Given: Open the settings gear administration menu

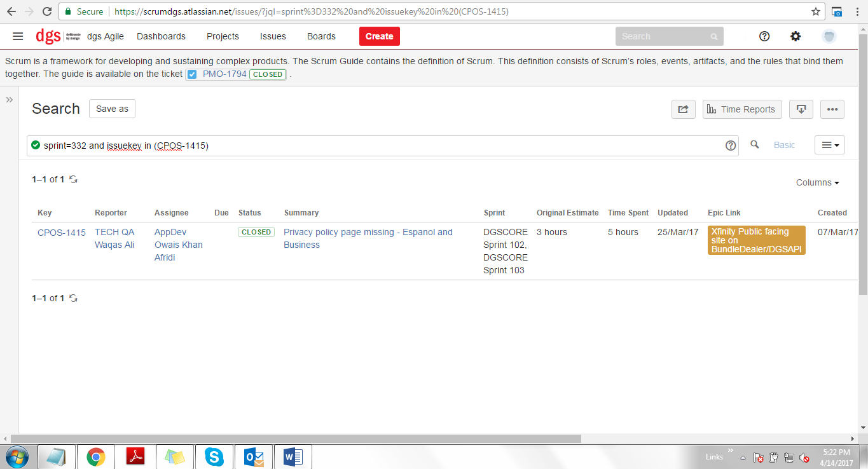Looking at the screenshot, I should point(796,36).
